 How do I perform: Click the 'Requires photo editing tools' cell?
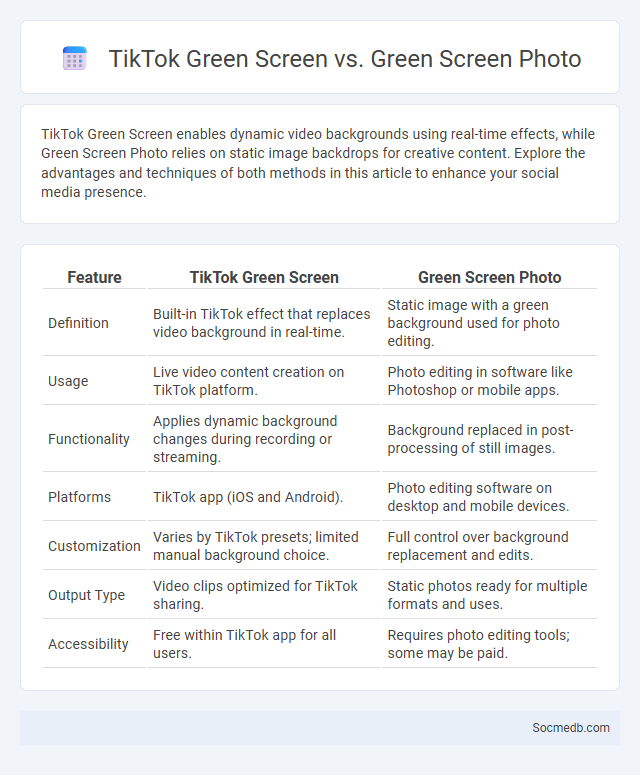(x=478, y=644)
